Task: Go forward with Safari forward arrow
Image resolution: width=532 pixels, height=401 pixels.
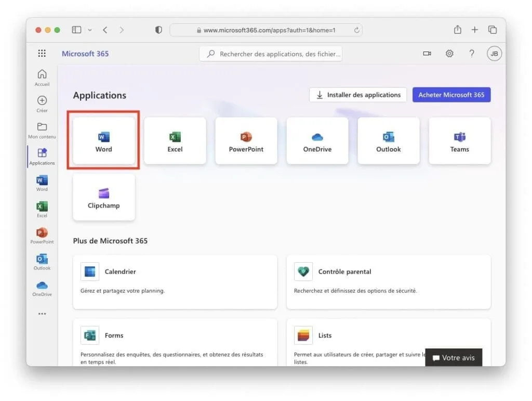Action: pos(122,30)
